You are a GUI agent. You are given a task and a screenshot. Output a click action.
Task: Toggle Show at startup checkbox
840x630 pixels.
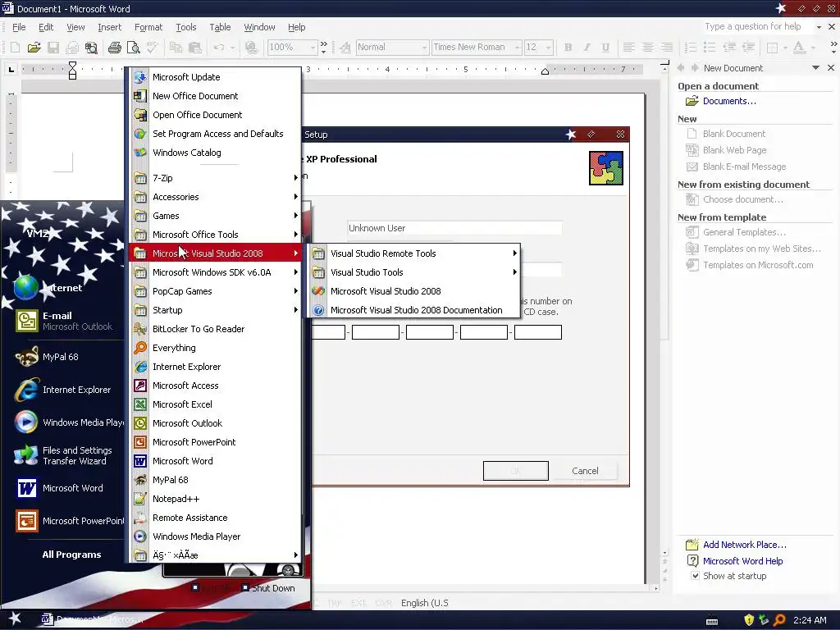(x=695, y=576)
